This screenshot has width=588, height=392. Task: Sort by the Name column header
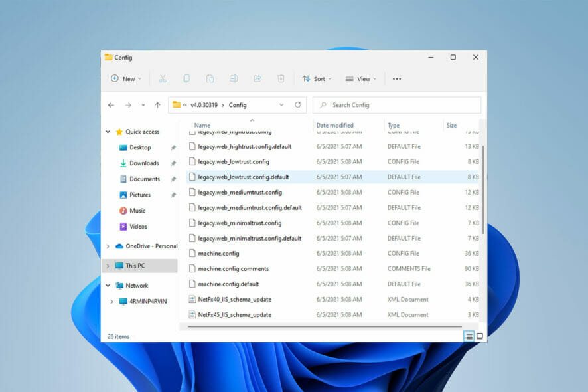(202, 126)
